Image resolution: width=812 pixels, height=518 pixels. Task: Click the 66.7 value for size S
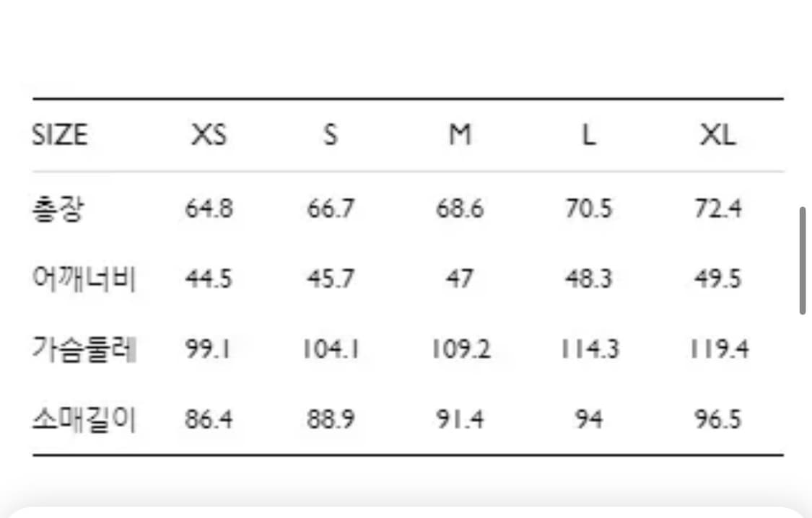click(330, 209)
